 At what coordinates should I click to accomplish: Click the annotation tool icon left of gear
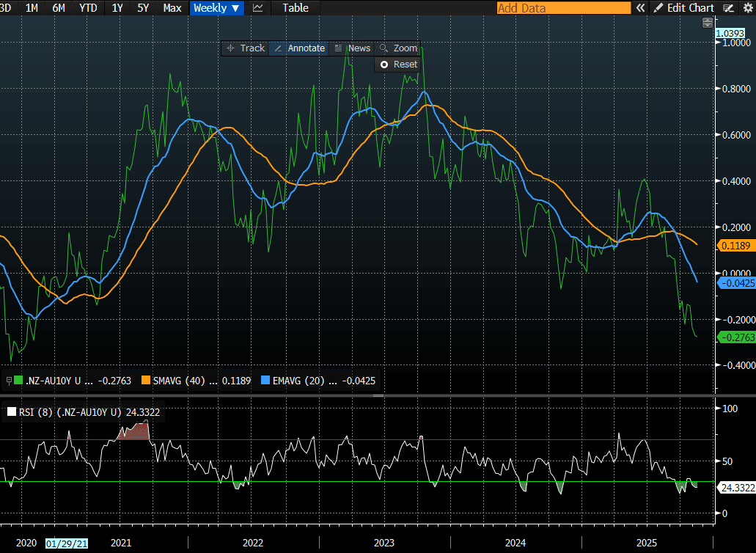pyautogui.click(x=728, y=8)
